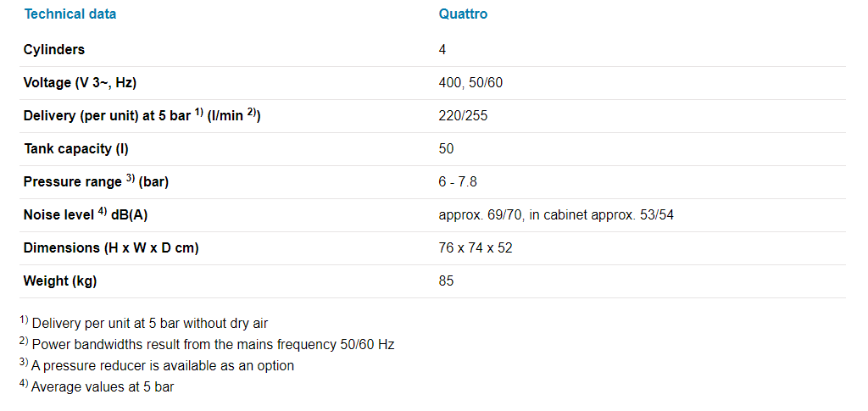Click footnote 'A pressure reducer is available'
Image resolution: width=868 pixels, height=411 pixels.
click(162, 366)
